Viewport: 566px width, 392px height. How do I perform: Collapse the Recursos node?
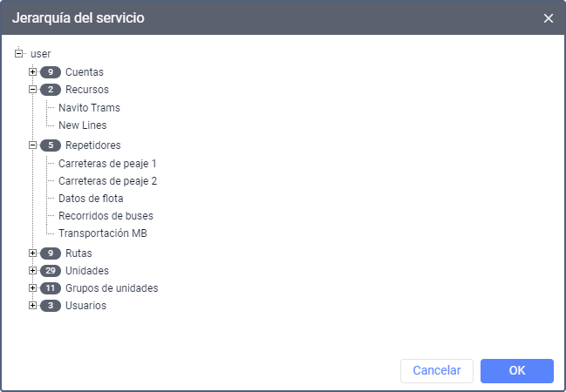tap(32, 89)
